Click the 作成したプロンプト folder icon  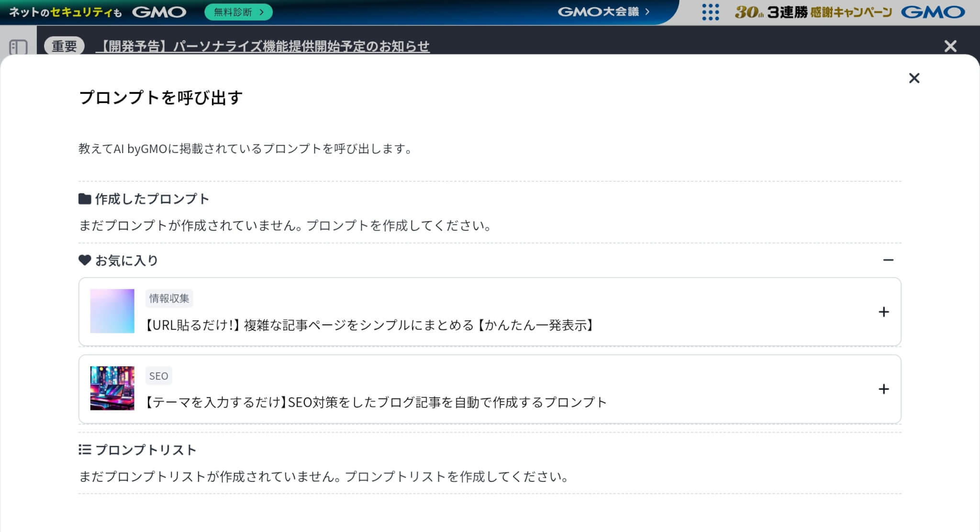point(85,199)
